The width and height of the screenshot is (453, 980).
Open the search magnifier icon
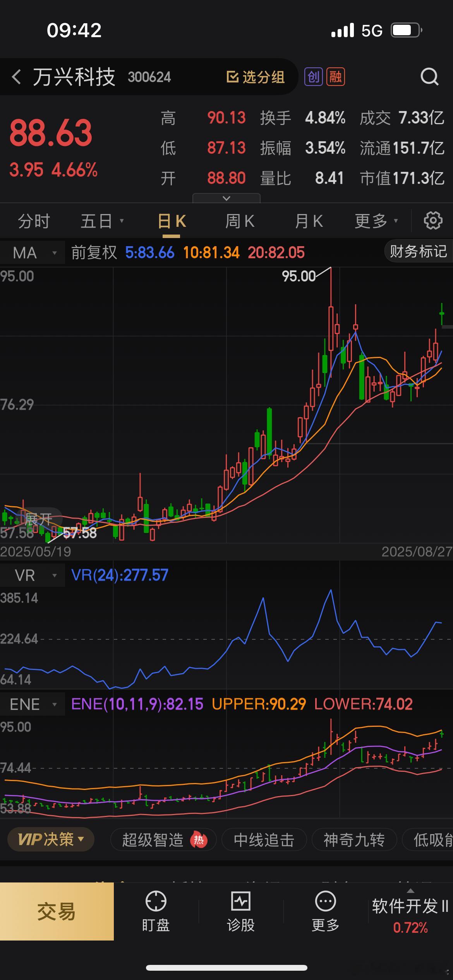tap(429, 77)
